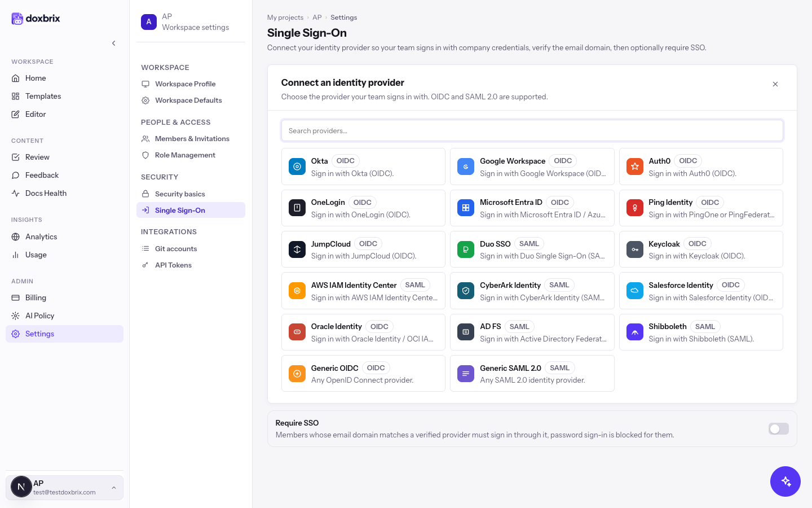Screen dimensions: 812x508
Task: Select the AWS IAM Identity Center icon
Action: pos(297,291)
